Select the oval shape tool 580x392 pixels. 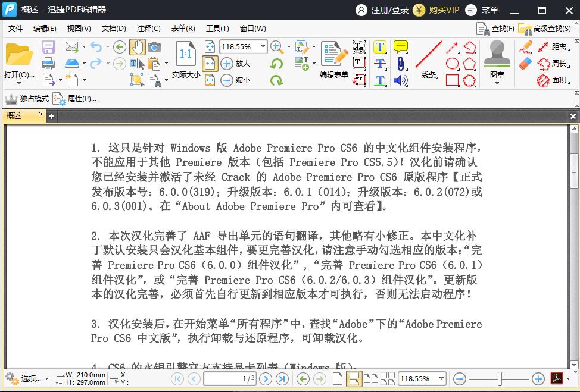pyautogui.click(x=453, y=64)
